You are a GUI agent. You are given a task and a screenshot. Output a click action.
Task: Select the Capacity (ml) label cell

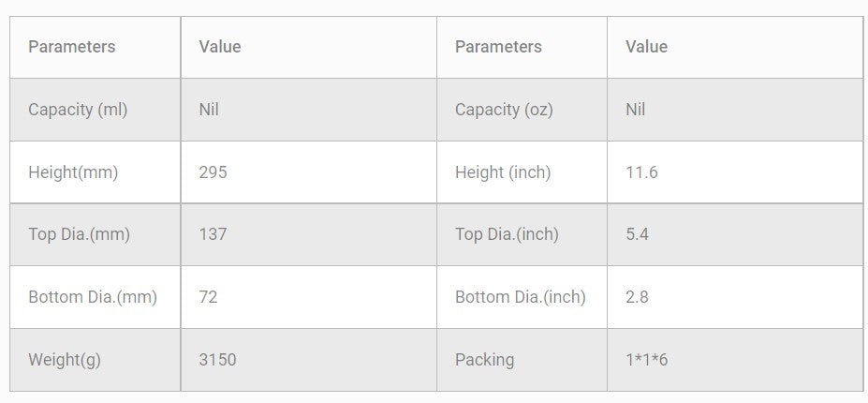point(78,110)
